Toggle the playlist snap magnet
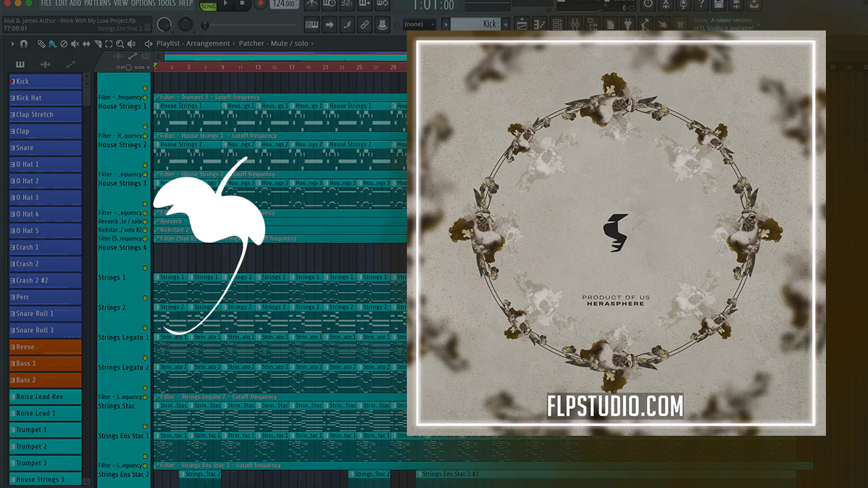 24,43
